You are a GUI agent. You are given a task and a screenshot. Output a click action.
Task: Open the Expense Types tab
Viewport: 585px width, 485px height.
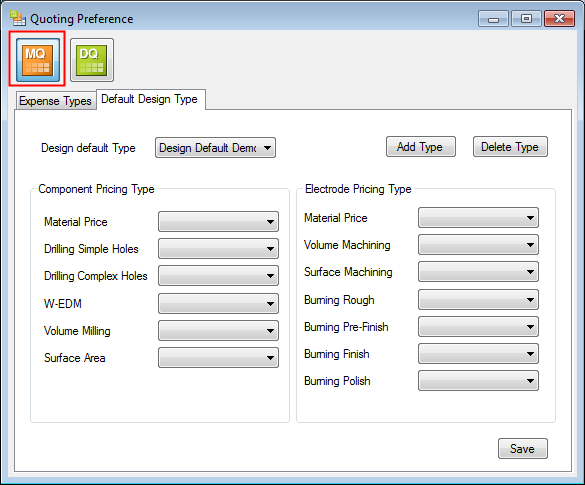click(55, 101)
